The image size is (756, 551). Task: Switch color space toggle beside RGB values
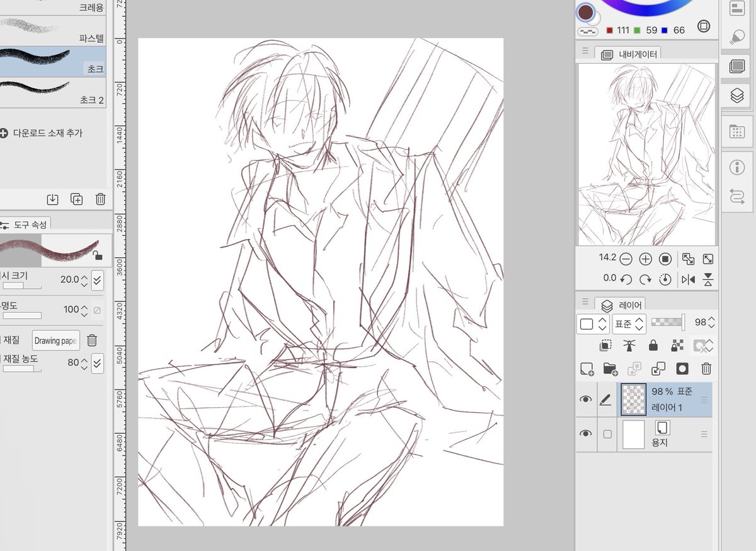704,26
